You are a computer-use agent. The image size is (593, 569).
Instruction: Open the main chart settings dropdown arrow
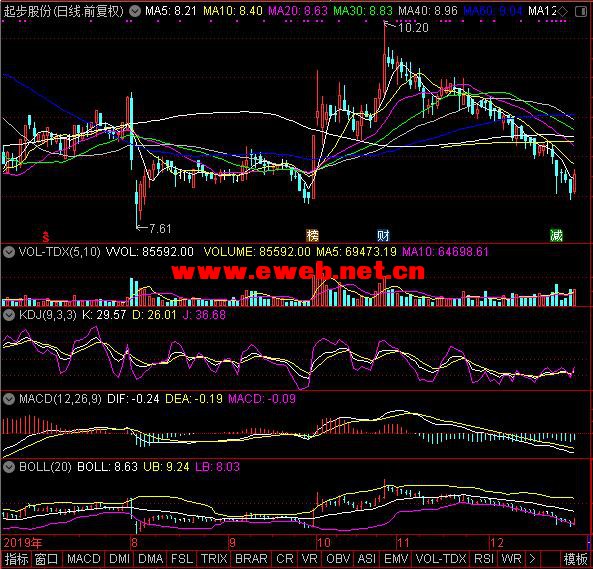(x=135, y=11)
